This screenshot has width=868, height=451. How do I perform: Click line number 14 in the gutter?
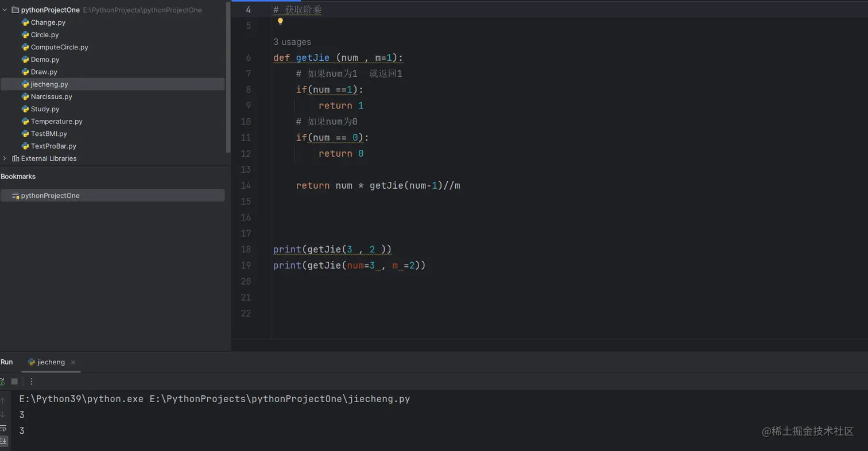tap(246, 186)
